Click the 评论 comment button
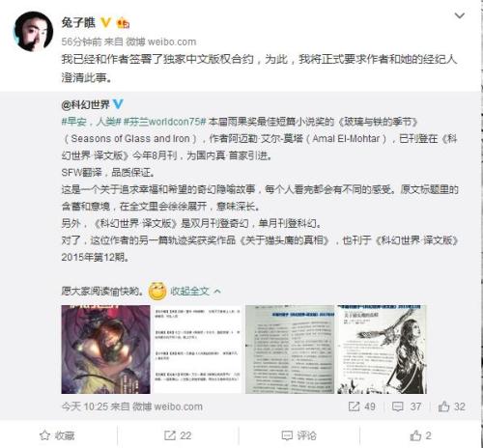This screenshot has height=448, width=483. 299,435
